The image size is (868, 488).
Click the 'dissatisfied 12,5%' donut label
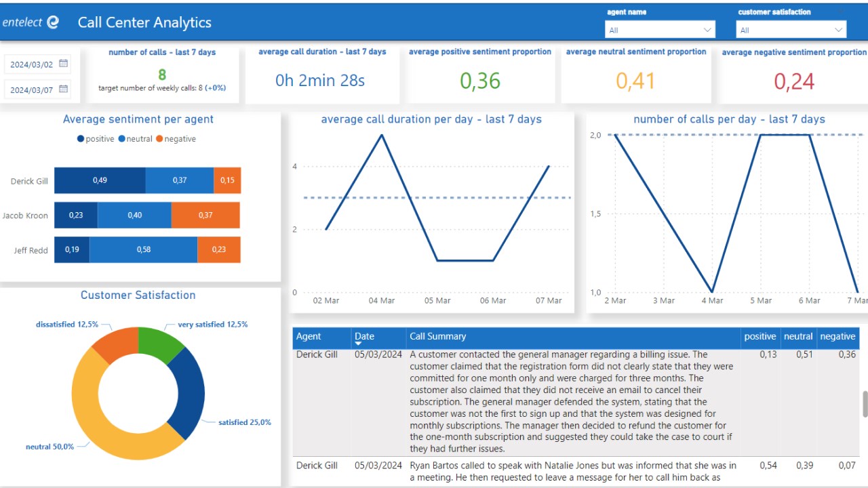click(67, 325)
